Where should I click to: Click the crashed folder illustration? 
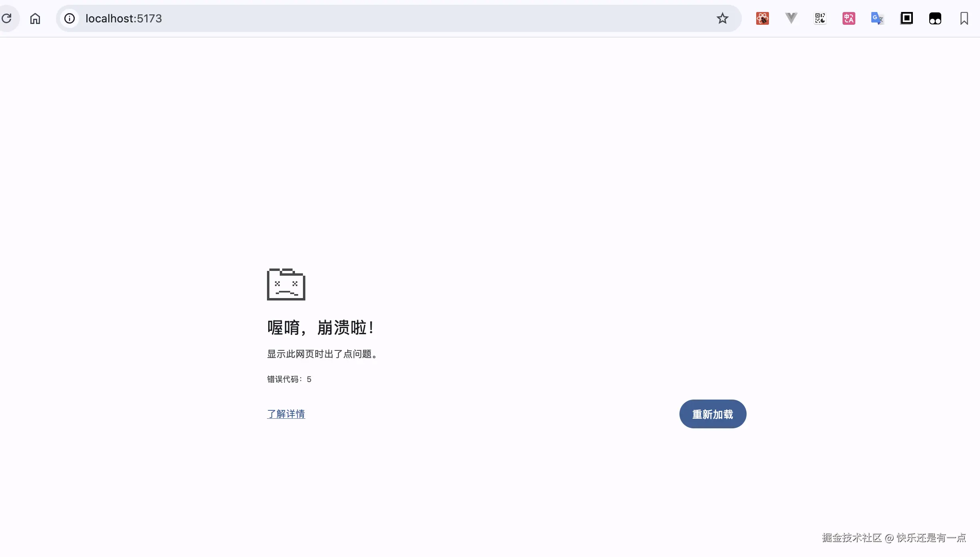(286, 284)
